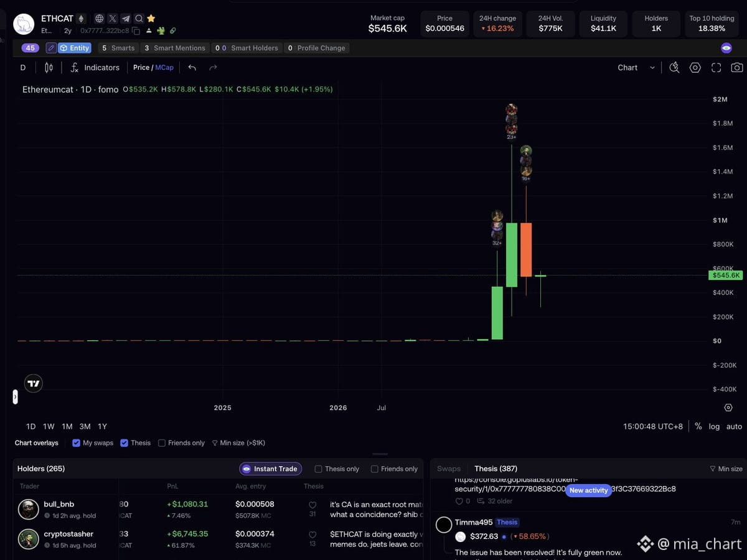
Task: Uncheck My swaps chart overlay
Action: pyautogui.click(x=76, y=443)
